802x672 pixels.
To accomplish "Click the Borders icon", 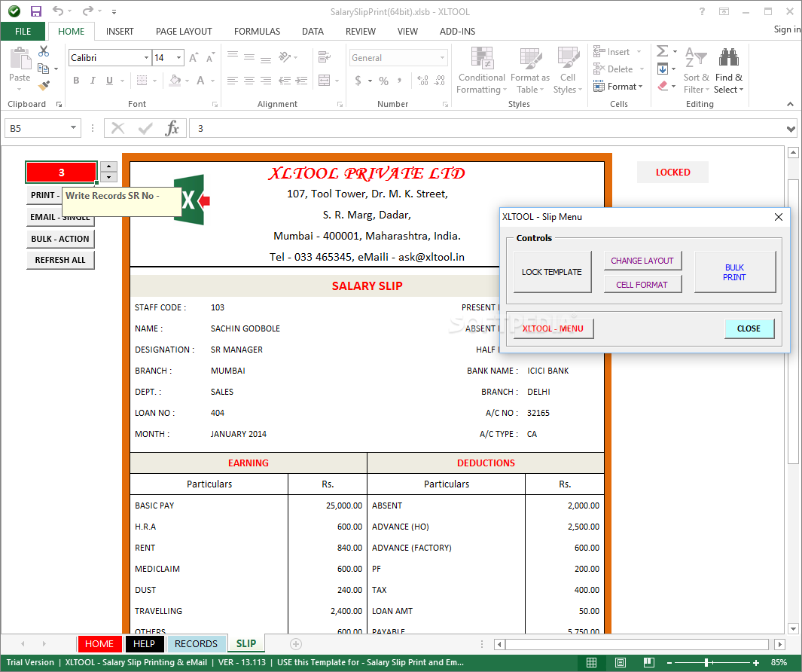I will 142,81.
